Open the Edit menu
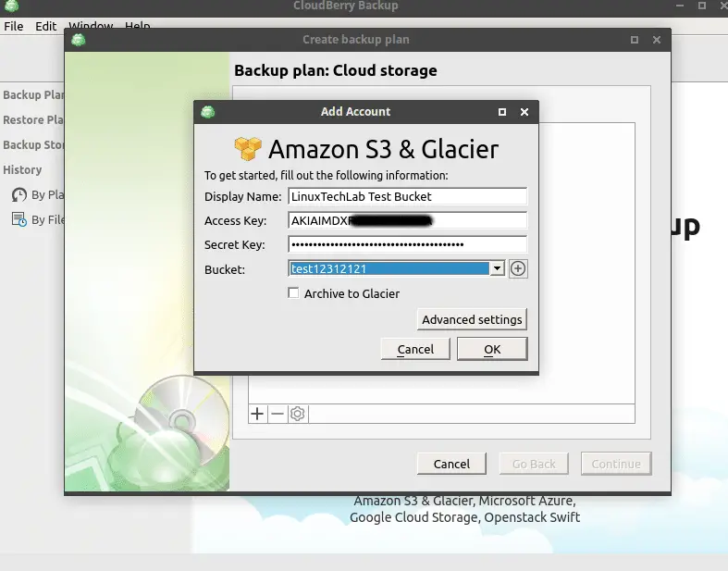 tap(46, 26)
